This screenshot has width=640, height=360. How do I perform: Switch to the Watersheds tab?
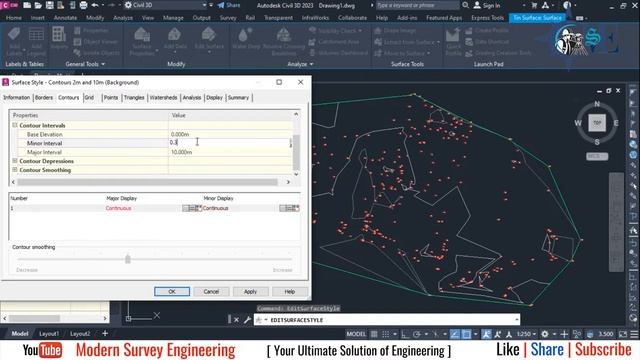[x=163, y=98]
